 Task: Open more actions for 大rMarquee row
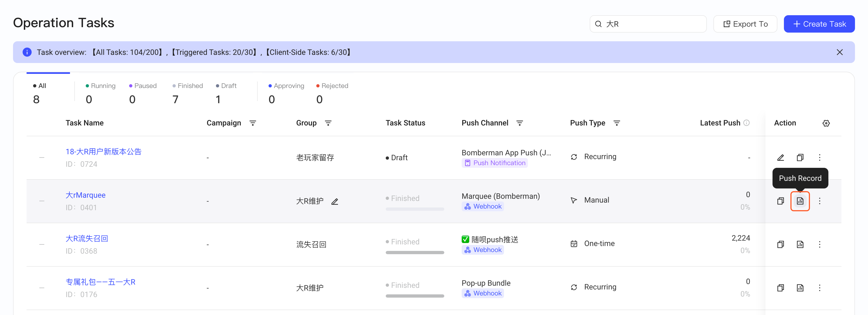pos(819,201)
